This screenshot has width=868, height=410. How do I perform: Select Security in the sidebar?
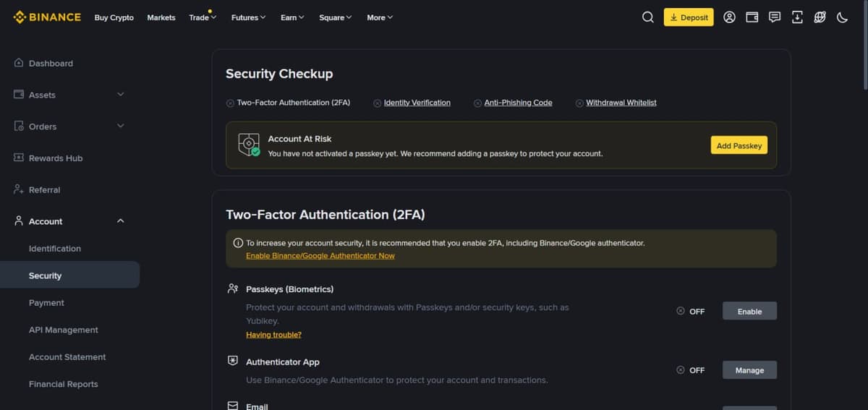coord(69,275)
